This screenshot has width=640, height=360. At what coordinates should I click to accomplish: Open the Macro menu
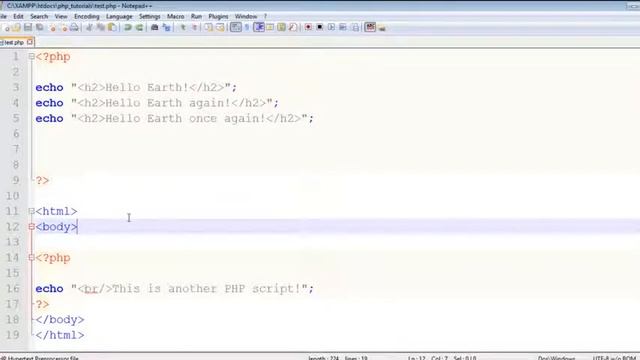[x=176, y=16]
